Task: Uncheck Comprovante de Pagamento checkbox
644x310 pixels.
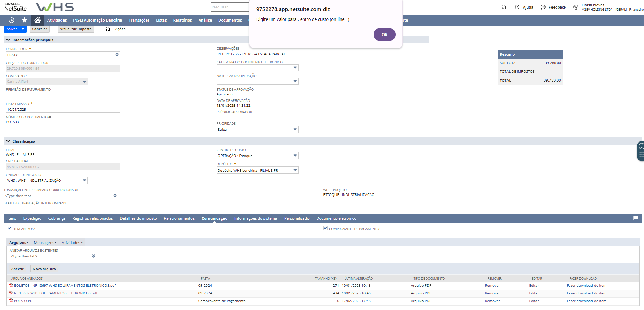Action: (325, 228)
